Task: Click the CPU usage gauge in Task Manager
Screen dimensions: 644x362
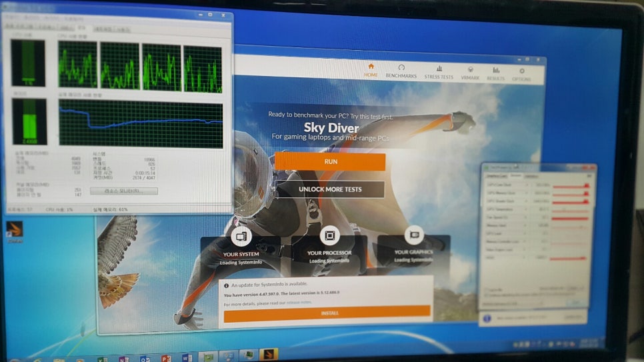Action: click(28, 63)
